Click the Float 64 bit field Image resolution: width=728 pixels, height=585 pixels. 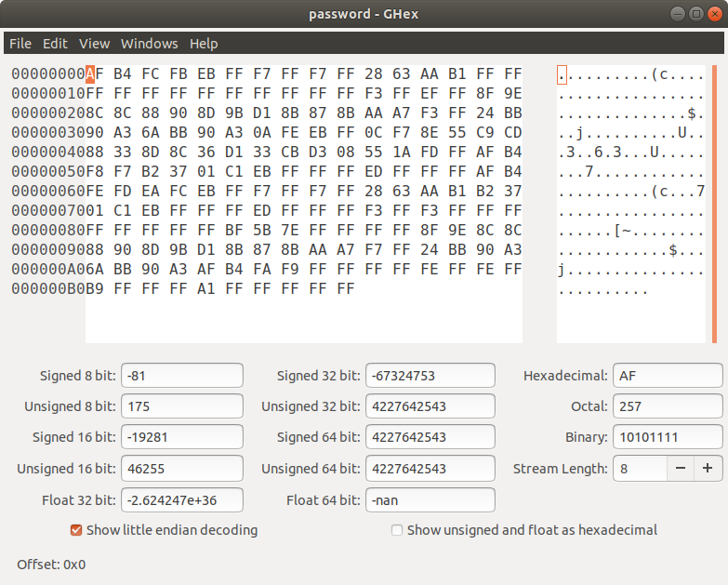tap(430, 500)
